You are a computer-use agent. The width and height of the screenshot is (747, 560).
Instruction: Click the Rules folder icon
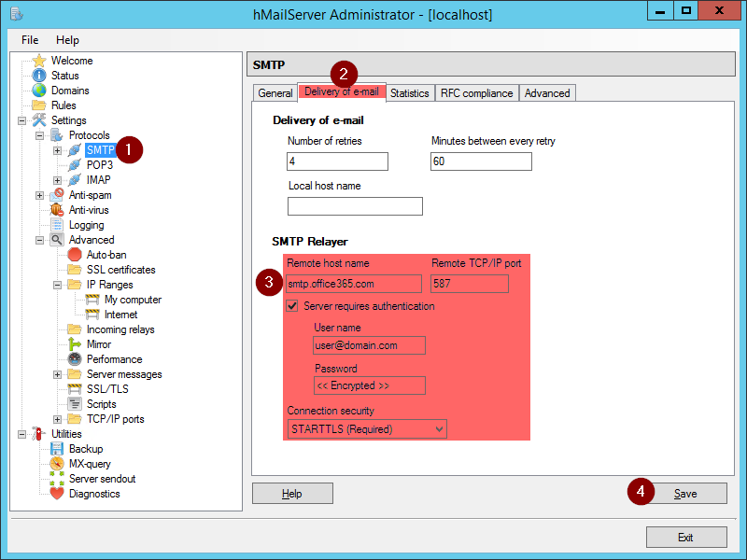[x=39, y=105]
